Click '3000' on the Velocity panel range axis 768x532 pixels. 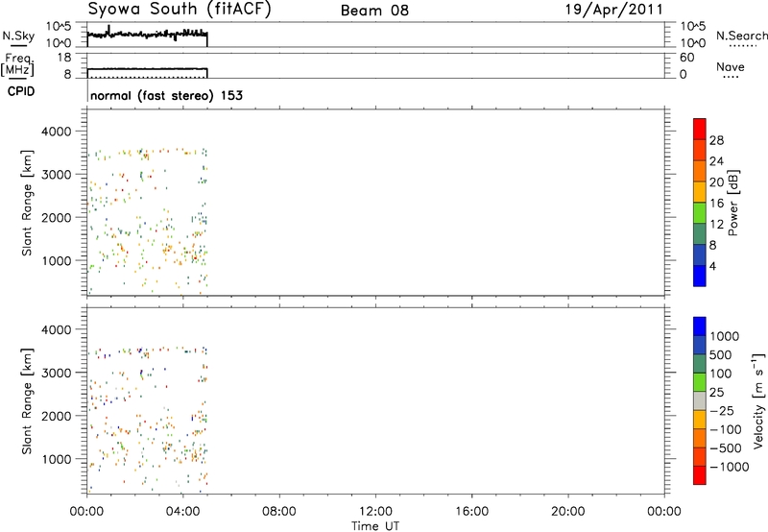56,373
